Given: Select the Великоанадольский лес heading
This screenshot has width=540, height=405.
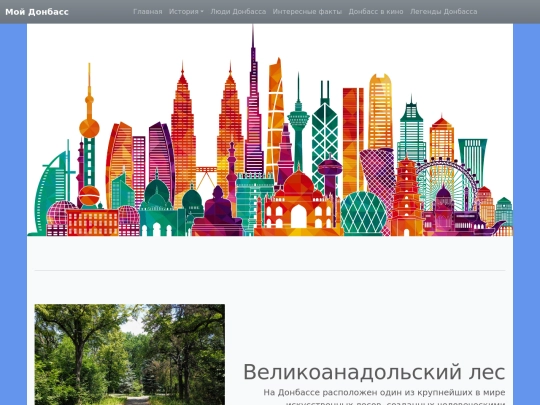Looking at the screenshot, I should (x=374, y=372).
